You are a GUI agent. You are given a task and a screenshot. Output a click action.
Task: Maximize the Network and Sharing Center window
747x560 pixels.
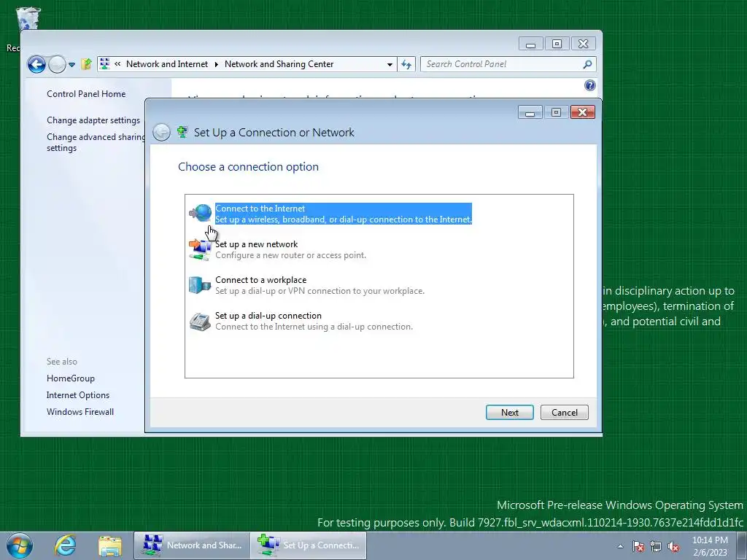[557, 44]
